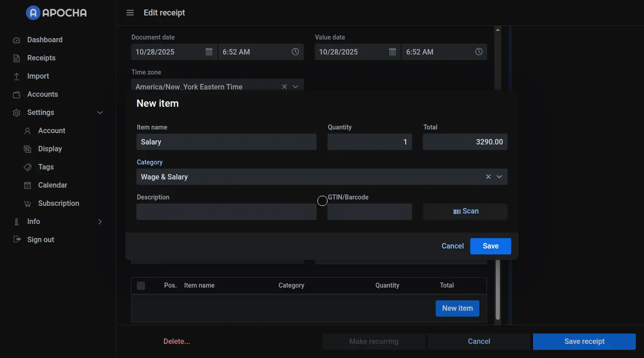This screenshot has height=358, width=644.
Task: Open Value date calendar picker icon
Action: [392, 52]
